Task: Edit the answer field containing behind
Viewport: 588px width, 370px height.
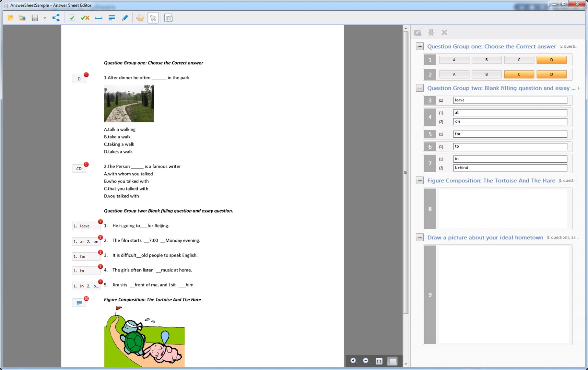Action: pyautogui.click(x=510, y=167)
